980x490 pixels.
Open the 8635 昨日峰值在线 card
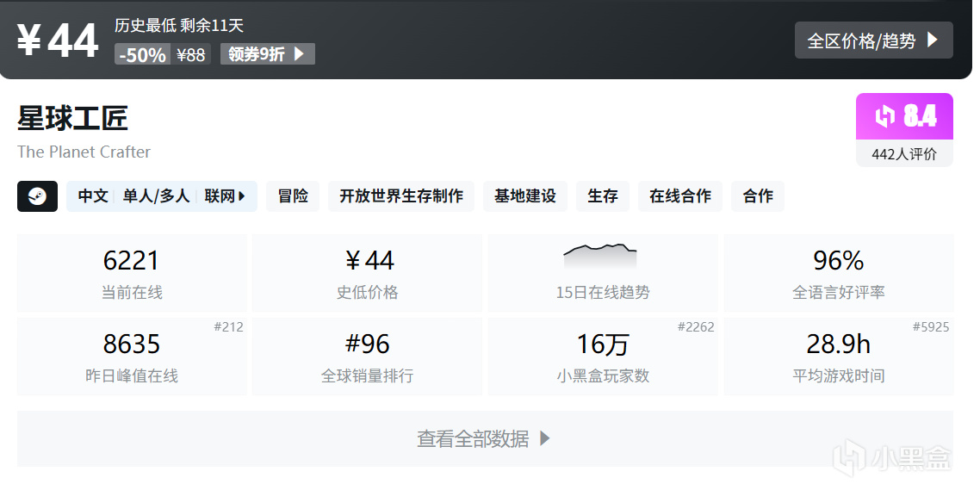[x=132, y=357]
